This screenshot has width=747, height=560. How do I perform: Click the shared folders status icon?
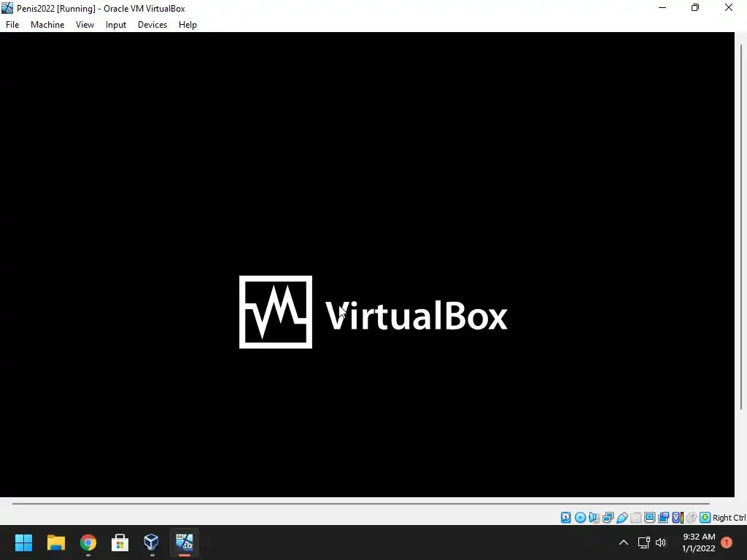[635, 518]
